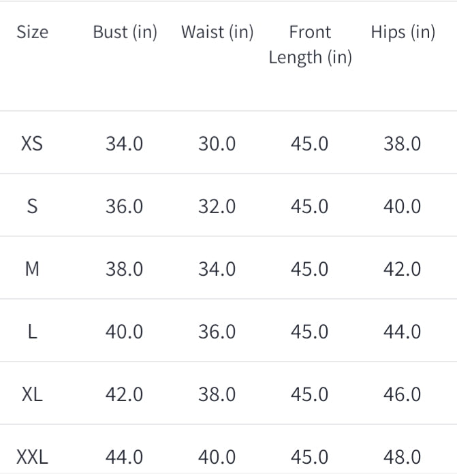Click the Front Length (in) header

pyautogui.click(x=310, y=44)
